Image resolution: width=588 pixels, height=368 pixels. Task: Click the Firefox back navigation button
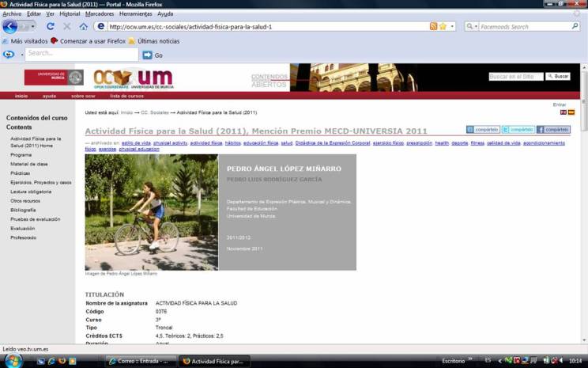point(10,26)
